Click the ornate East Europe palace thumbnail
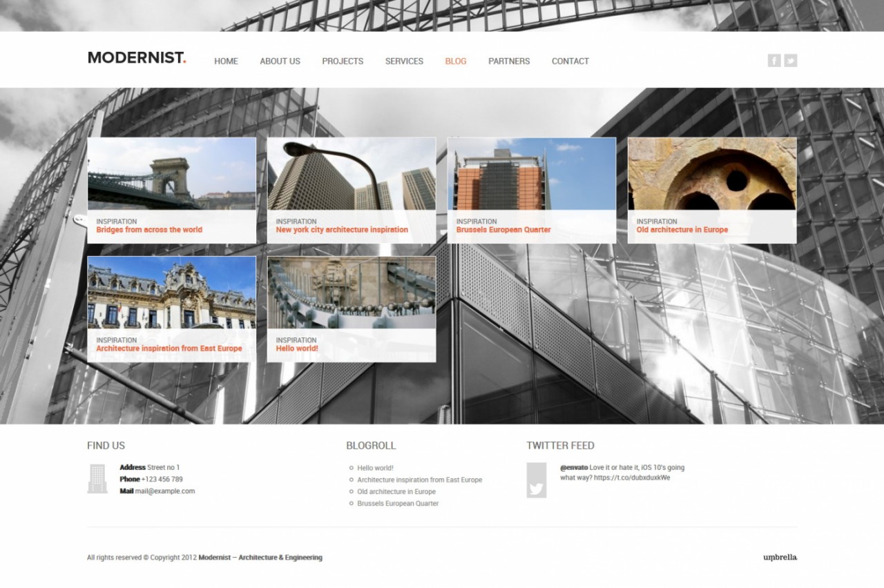Screen dimensions: 884x588 pos(172,293)
